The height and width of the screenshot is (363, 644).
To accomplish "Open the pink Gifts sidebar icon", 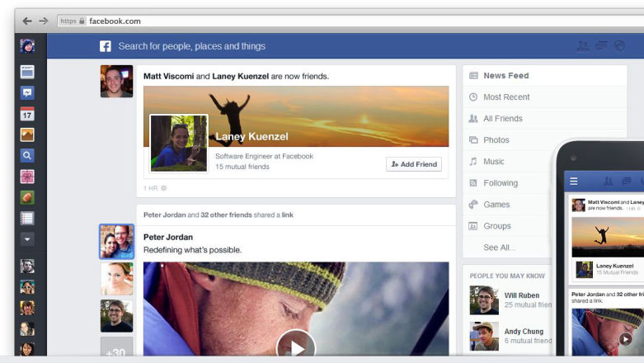I will point(27,177).
